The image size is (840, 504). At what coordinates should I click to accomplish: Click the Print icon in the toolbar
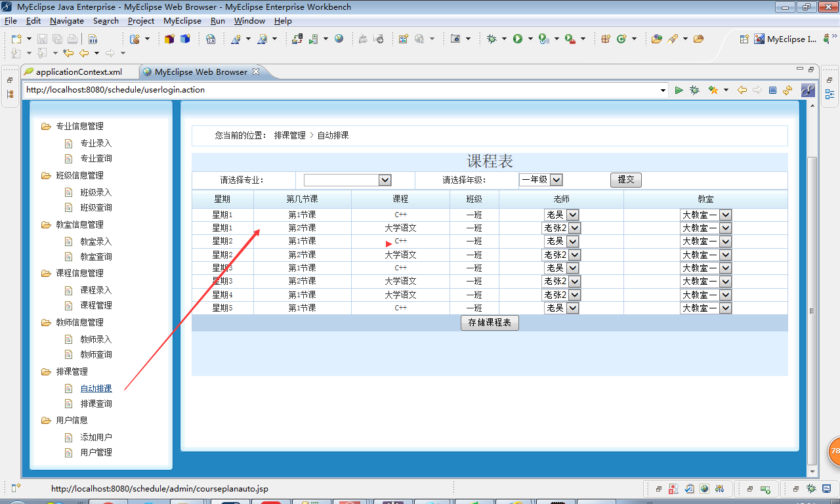pyautogui.click(x=72, y=39)
